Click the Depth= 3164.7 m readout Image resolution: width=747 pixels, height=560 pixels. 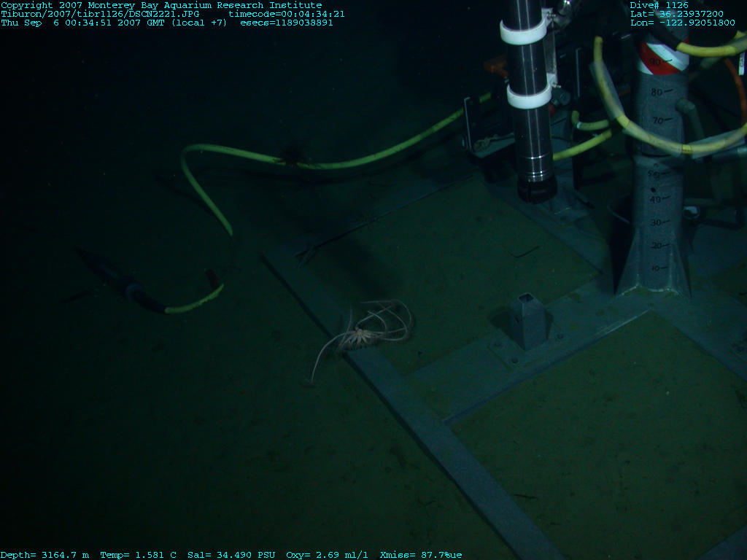coord(44,555)
